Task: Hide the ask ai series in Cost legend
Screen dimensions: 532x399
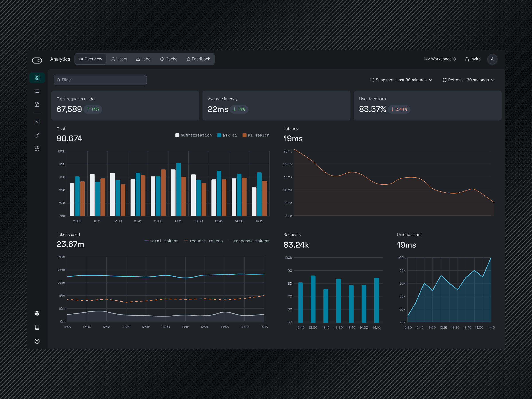Action: click(x=227, y=135)
